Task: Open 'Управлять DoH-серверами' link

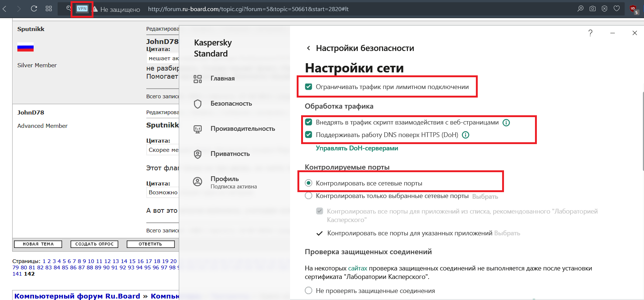Action: pyautogui.click(x=357, y=148)
